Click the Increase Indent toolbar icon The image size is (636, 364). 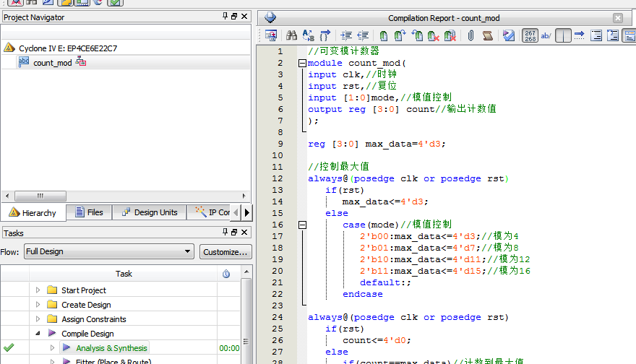coord(346,35)
